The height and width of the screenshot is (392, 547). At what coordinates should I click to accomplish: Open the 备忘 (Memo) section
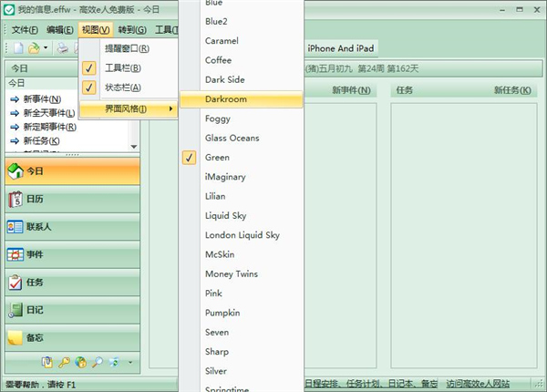36,338
